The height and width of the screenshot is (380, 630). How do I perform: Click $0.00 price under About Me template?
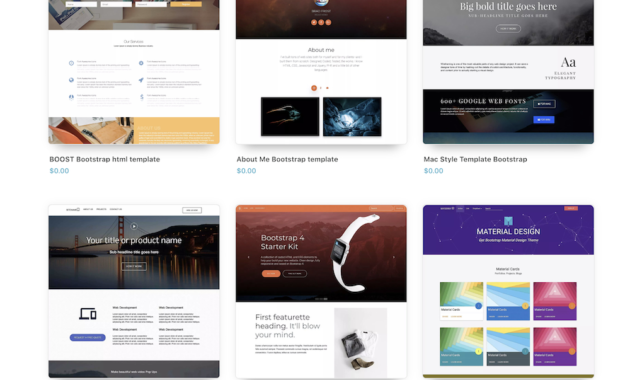pyautogui.click(x=246, y=171)
